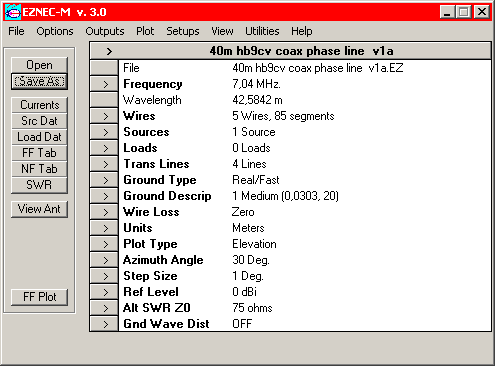Open the Outputs menu
The image size is (495, 366).
[105, 31]
